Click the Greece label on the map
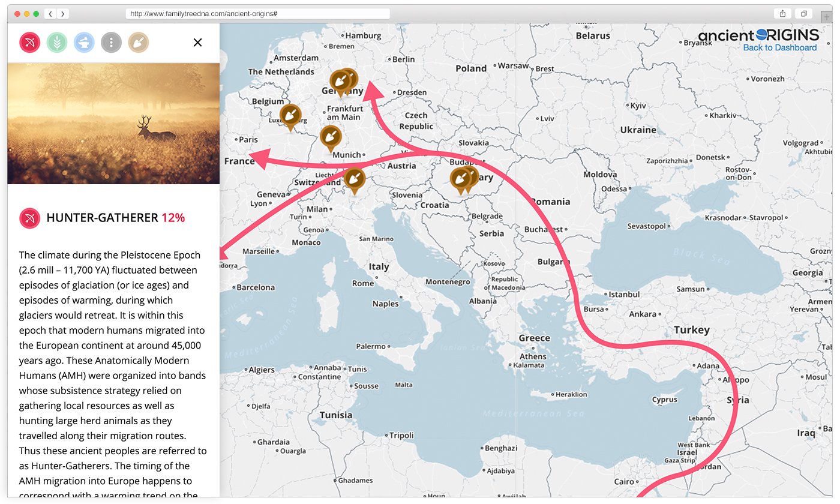Screen dimensions: 840x504 [x=535, y=338]
